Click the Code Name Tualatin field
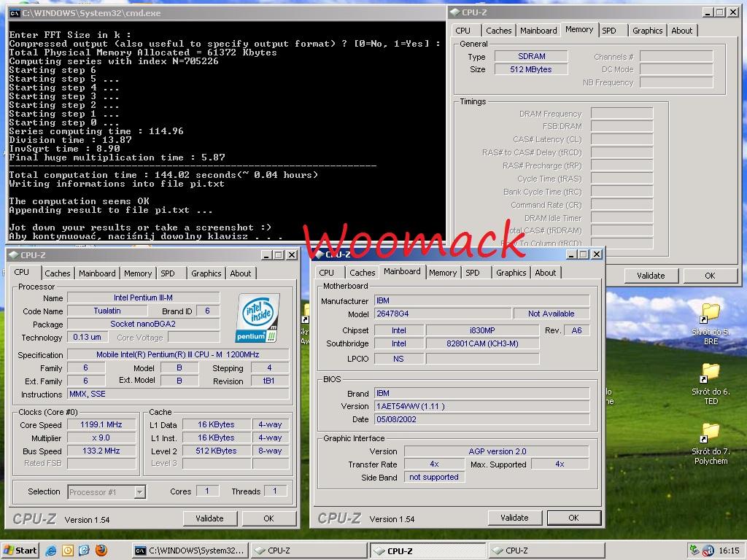 click(x=107, y=311)
